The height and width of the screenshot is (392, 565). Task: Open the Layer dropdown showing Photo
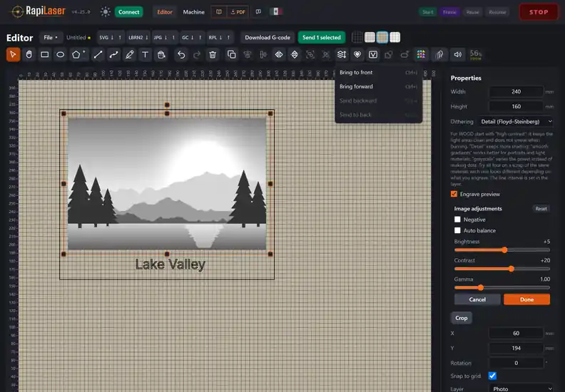(x=521, y=388)
